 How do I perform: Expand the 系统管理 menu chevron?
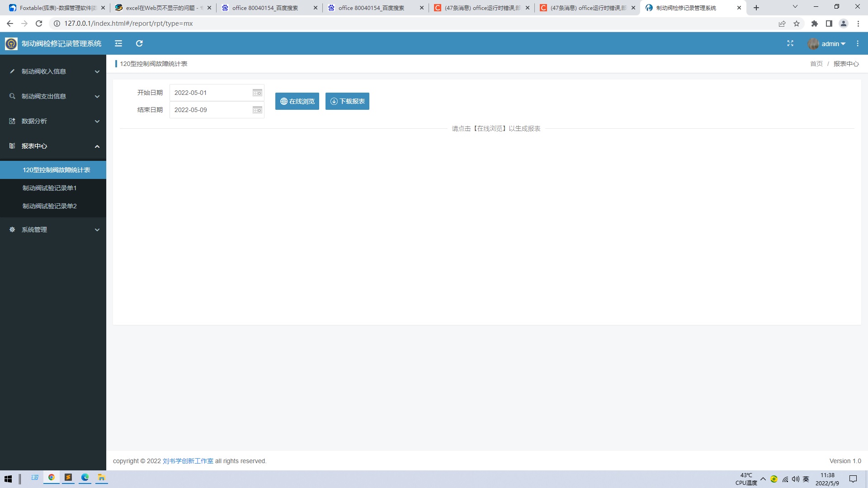[97, 230]
